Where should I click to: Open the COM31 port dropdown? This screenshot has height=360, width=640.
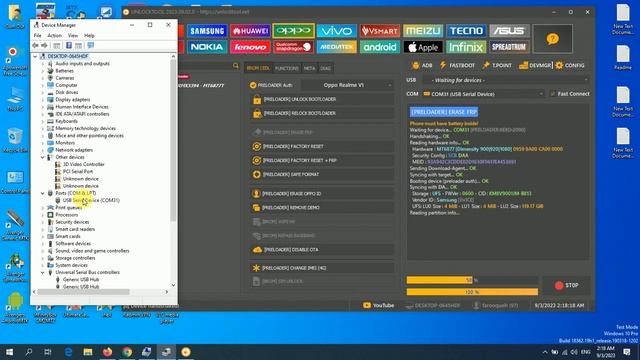484,94
